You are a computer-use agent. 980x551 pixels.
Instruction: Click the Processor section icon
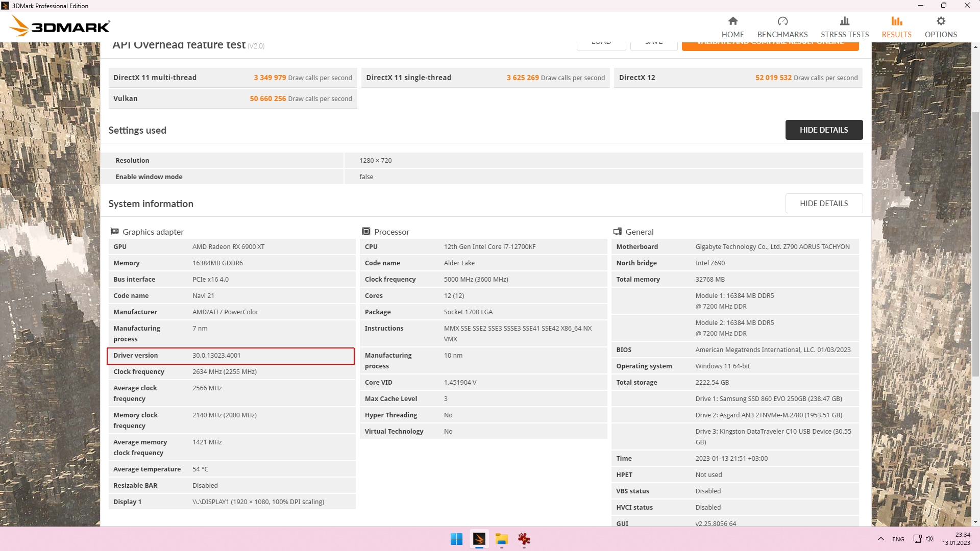(x=366, y=232)
